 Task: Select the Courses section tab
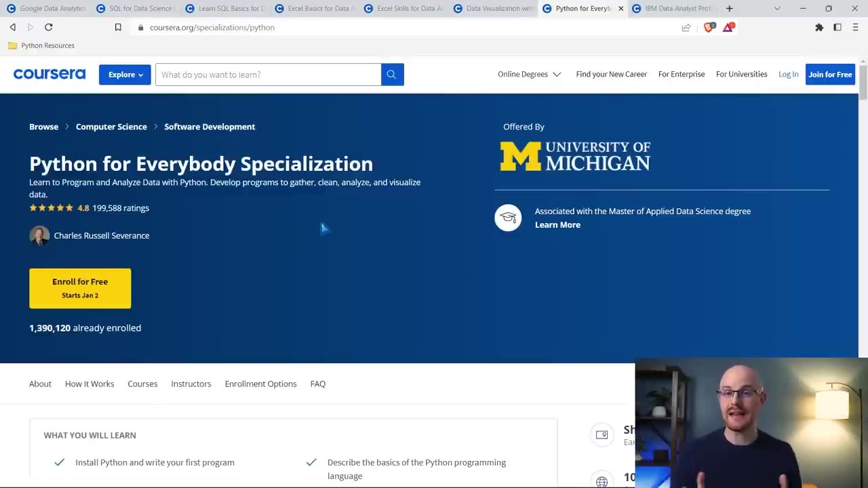pos(142,384)
